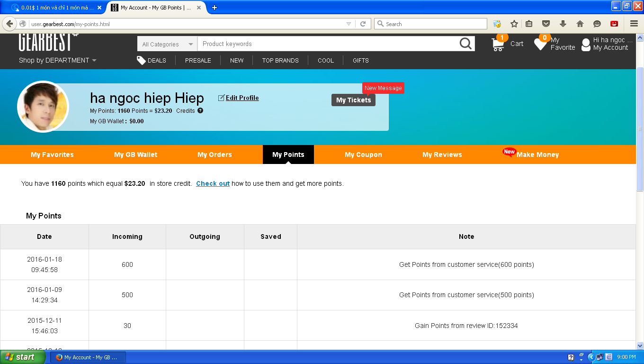
Task: Click the DEALS tag icon
Action: (x=141, y=60)
